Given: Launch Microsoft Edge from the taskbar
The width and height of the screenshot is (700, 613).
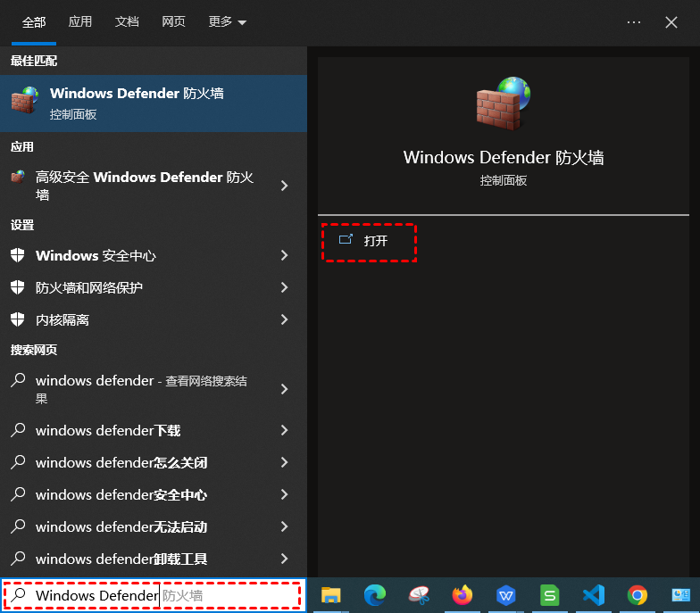Looking at the screenshot, I should click(x=375, y=595).
